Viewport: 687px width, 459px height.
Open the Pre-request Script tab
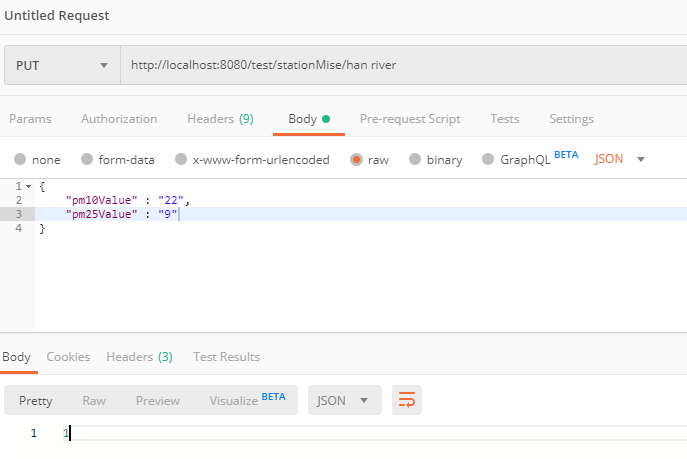[410, 119]
